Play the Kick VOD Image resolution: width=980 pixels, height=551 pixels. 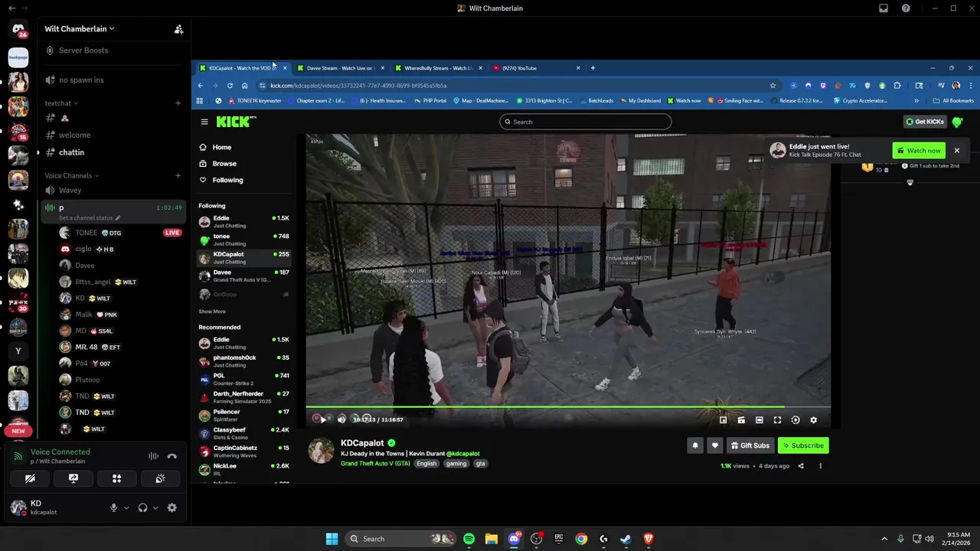tap(323, 419)
